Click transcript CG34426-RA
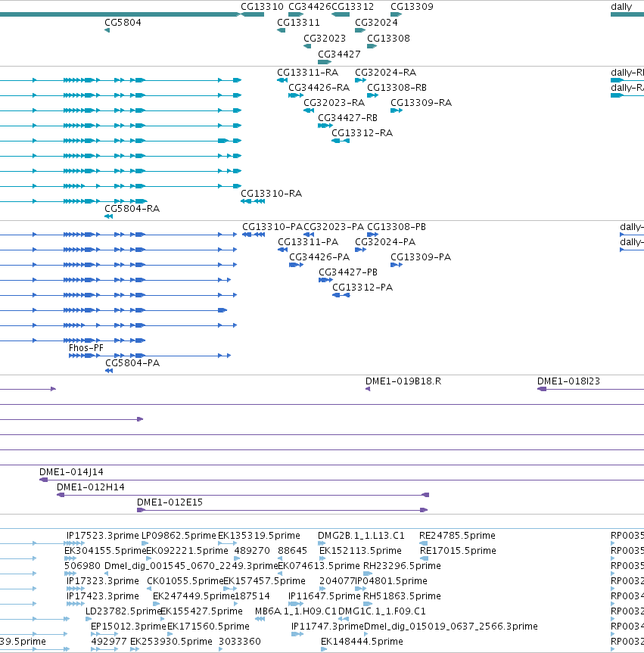 point(319,88)
